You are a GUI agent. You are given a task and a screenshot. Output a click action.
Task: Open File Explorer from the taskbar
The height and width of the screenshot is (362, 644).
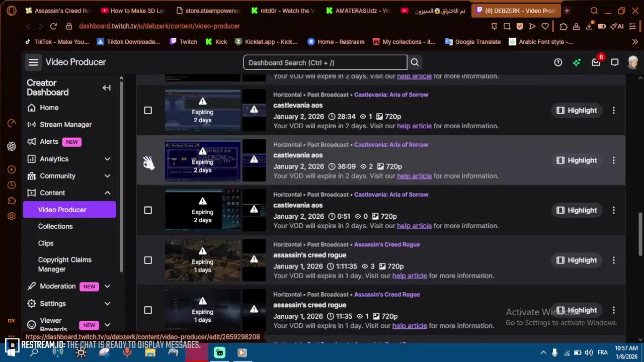tap(150, 352)
